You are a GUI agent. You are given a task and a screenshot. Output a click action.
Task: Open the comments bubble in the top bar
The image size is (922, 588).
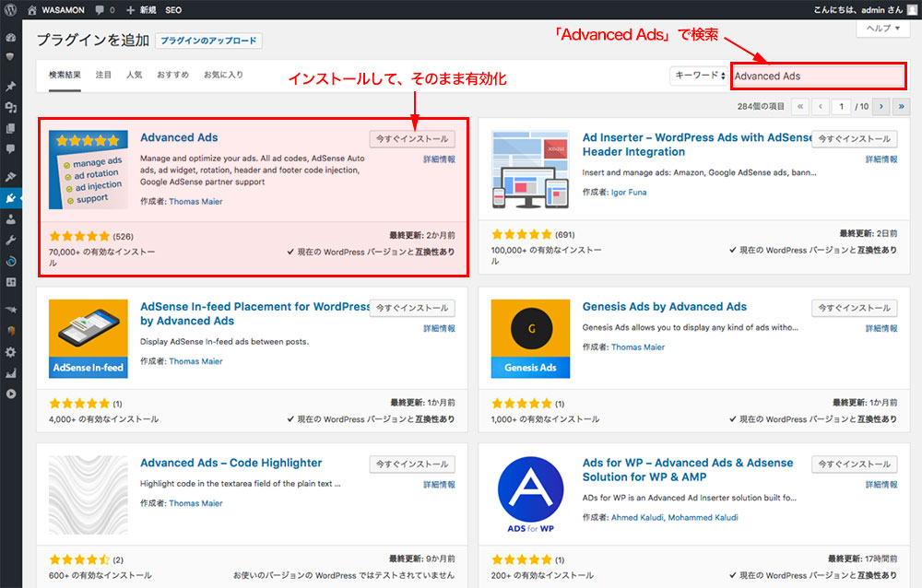[100, 10]
